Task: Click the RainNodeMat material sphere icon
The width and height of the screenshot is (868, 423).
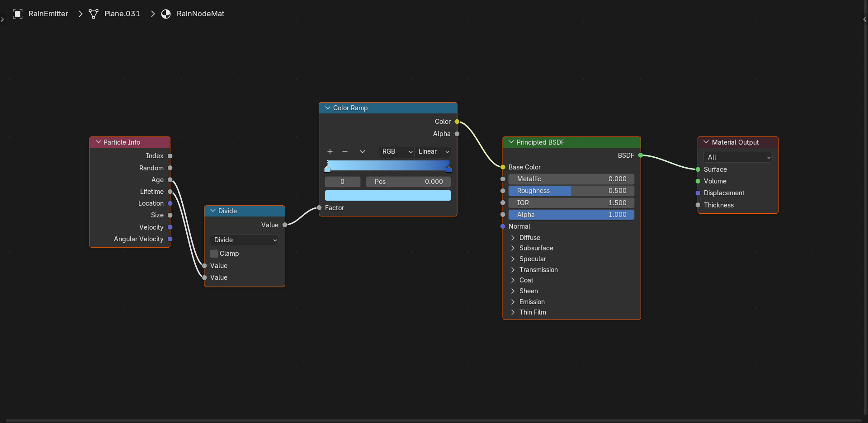Action: [x=166, y=14]
